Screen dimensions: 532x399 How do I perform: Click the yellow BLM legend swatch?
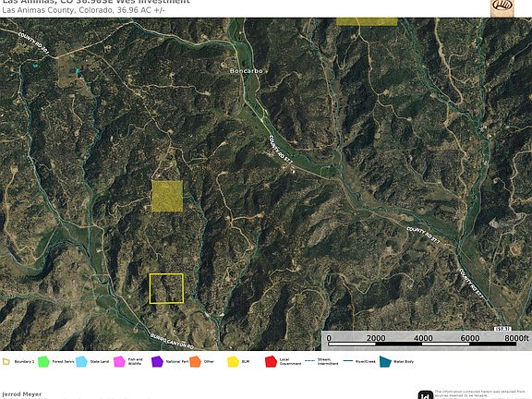click(x=233, y=362)
